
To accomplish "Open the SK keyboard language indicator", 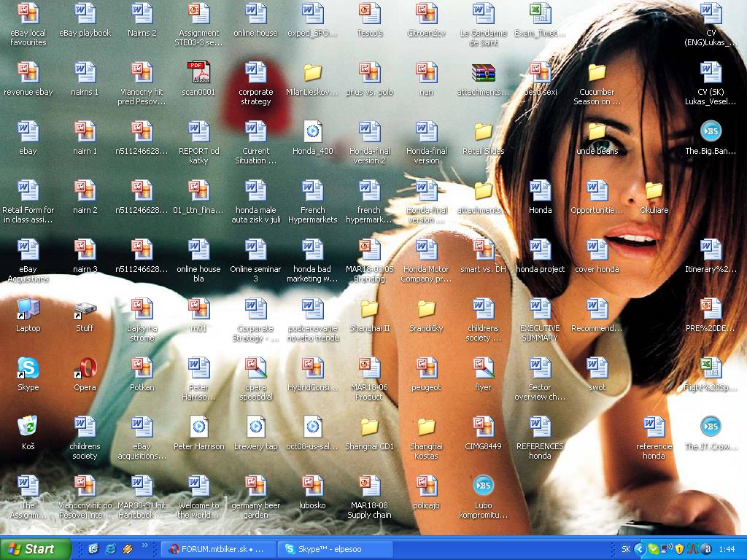I will point(626,549).
